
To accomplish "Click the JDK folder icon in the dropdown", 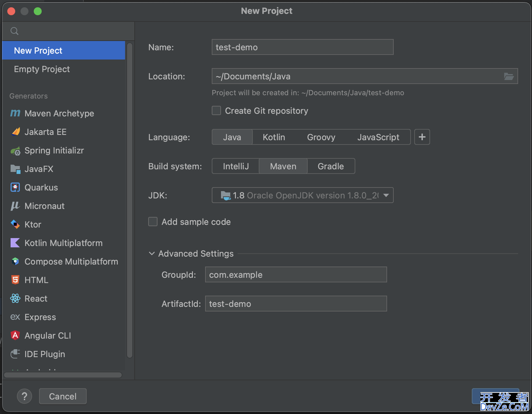I will pyautogui.click(x=226, y=195).
